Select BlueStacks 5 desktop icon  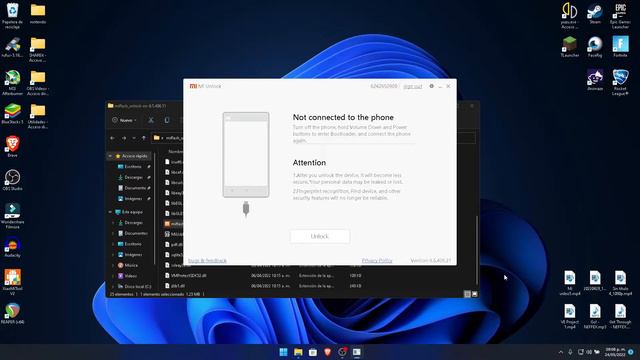12,113
